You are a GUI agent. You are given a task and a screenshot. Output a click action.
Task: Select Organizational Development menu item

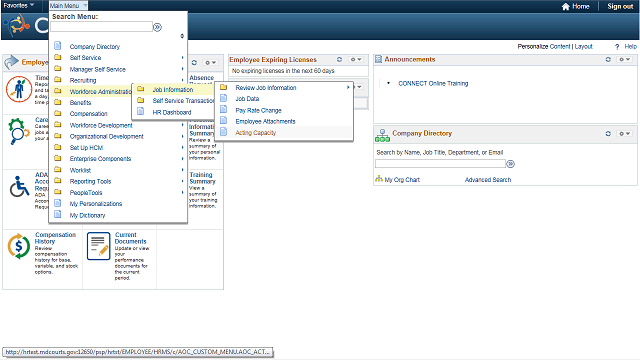(107, 136)
